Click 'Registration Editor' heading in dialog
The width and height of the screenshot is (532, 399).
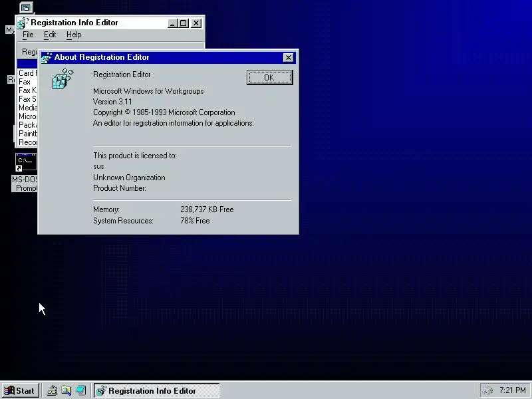[122, 74]
